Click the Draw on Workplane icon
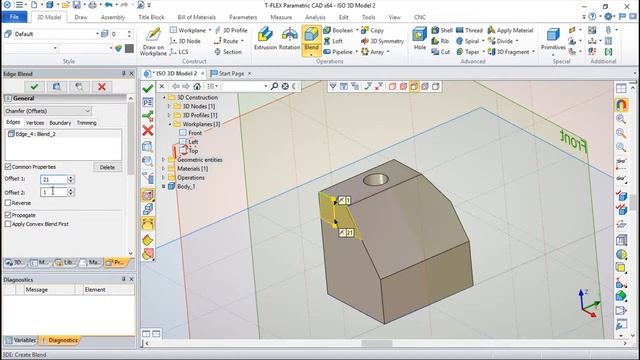 coord(153,41)
